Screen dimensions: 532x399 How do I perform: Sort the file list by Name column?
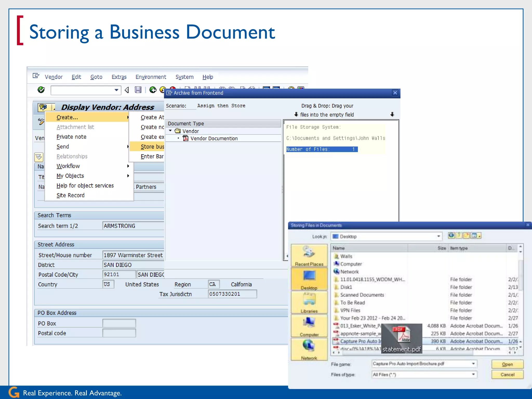coord(369,248)
